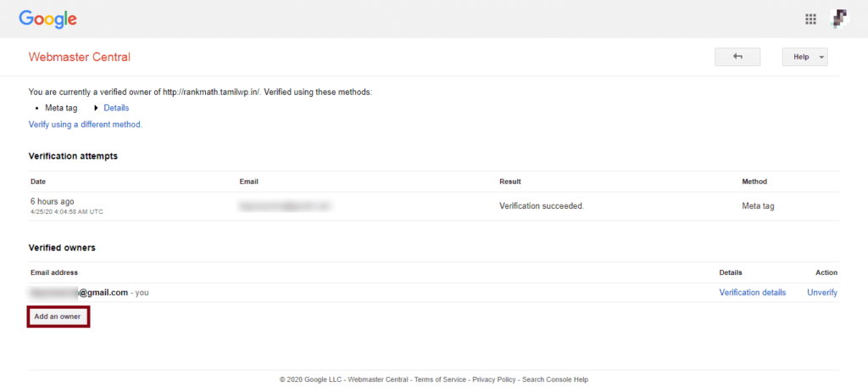The height and width of the screenshot is (387, 868).
Task: Click the 'Date' column header
Action: 37,182
